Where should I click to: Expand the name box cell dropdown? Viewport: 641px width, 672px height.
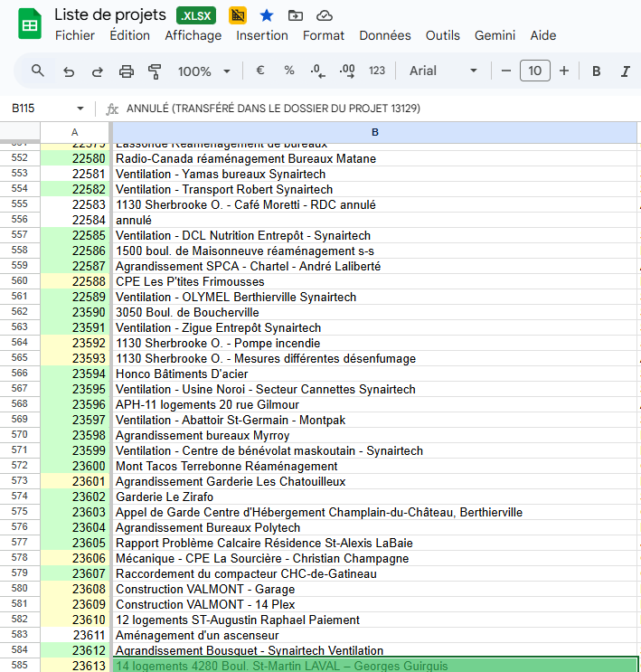tap(80, 109)
